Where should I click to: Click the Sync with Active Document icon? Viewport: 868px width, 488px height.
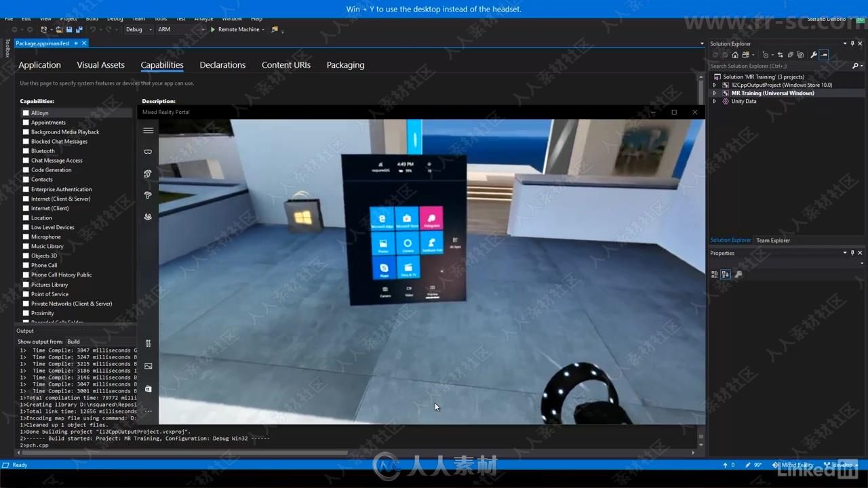pos(780,55)
